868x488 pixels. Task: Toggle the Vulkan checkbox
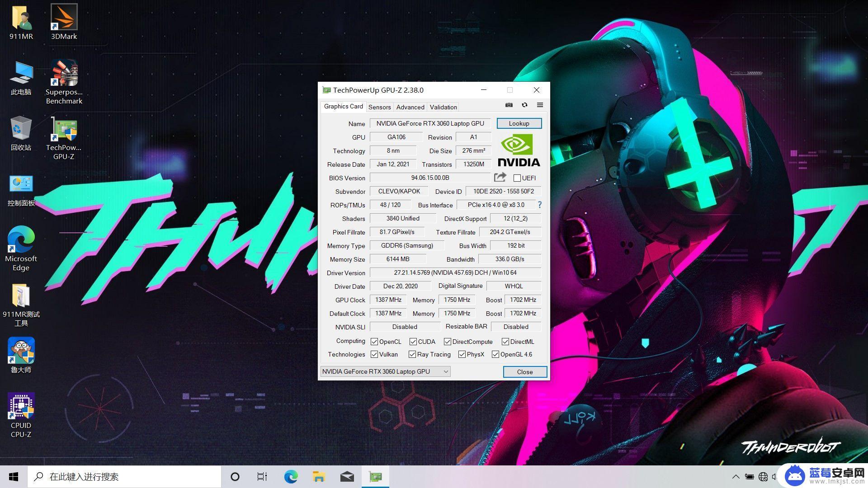pos(374,354)
